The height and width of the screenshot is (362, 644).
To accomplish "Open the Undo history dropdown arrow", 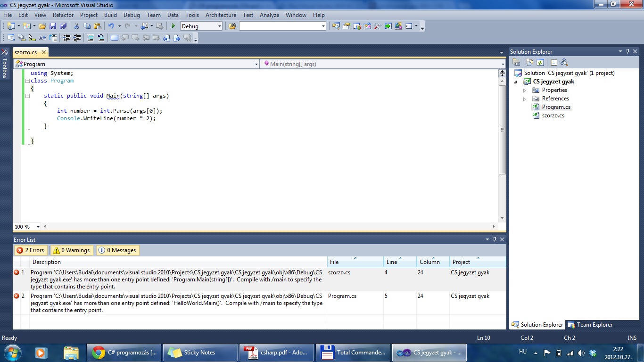I will 119,26.
